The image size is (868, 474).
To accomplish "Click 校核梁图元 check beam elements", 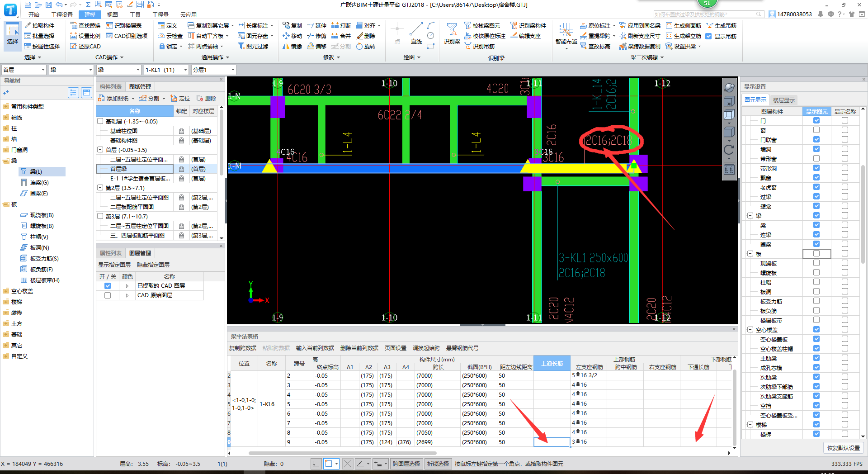I will [x=482, y=25].
